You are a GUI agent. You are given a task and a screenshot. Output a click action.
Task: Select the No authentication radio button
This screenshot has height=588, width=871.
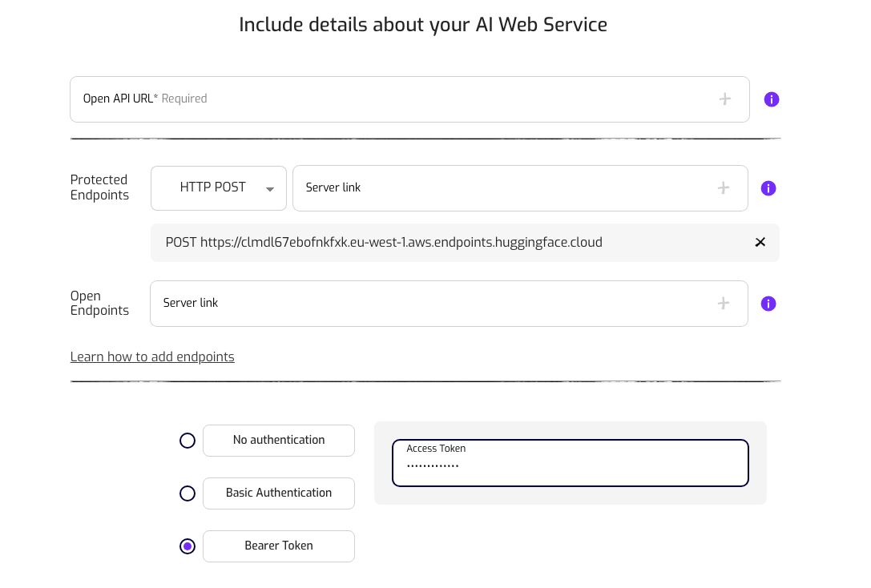188,440
